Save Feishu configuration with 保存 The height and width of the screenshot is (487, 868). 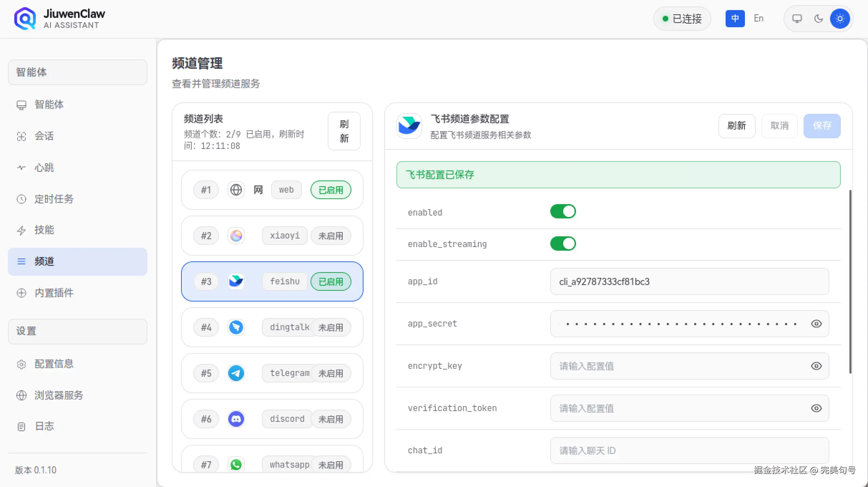[822, 126]
